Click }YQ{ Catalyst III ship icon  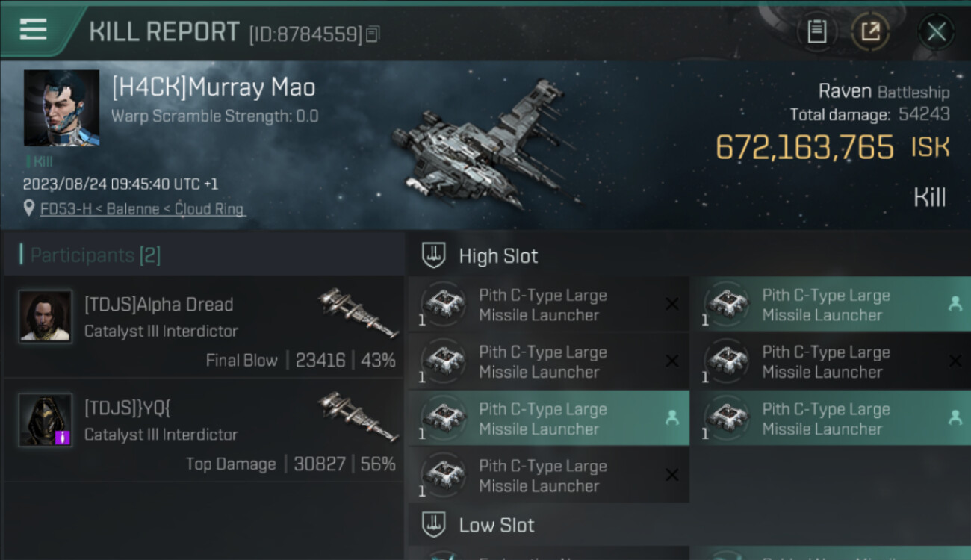pyautogui.click(x=358, y=414)
